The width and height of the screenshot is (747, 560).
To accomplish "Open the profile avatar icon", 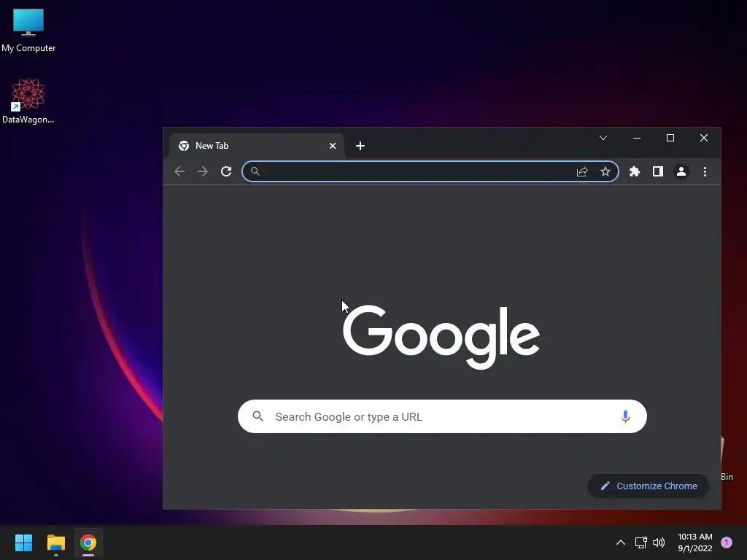I will [681, 171].
